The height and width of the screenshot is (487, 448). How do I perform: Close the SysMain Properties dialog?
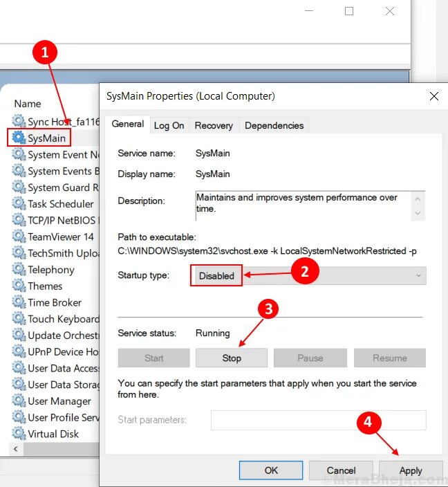(434, 96)
